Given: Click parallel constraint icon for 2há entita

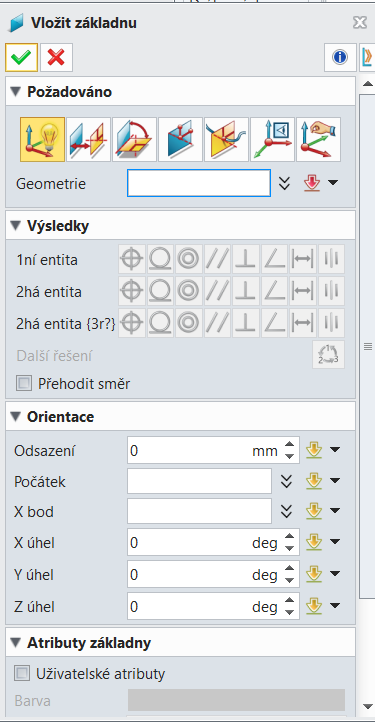Looking at the screenshot, I should point(217,291).
